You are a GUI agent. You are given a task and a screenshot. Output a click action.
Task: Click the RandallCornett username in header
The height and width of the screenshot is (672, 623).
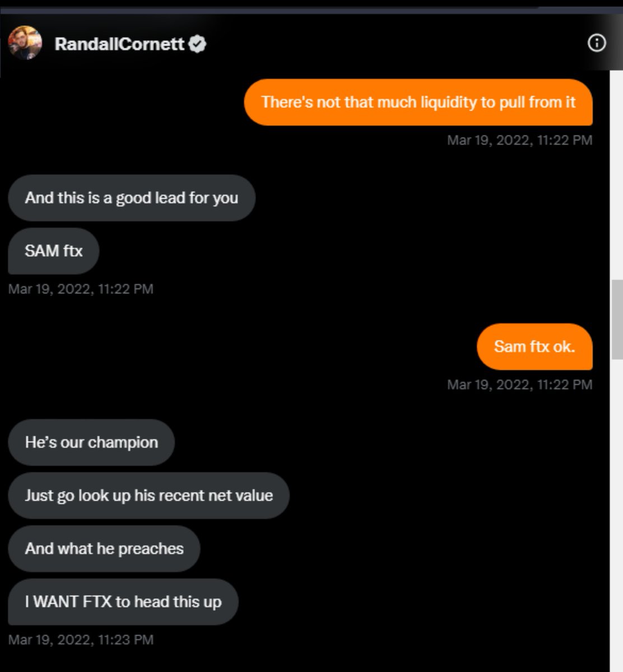pyautogui.click(x=119, y=44)
